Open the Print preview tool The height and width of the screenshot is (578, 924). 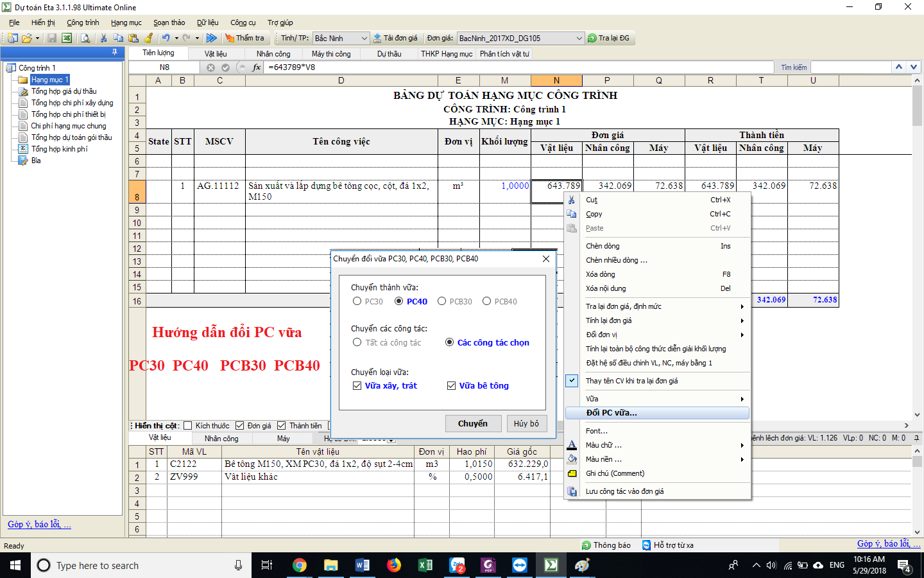(x=84, y=38)
